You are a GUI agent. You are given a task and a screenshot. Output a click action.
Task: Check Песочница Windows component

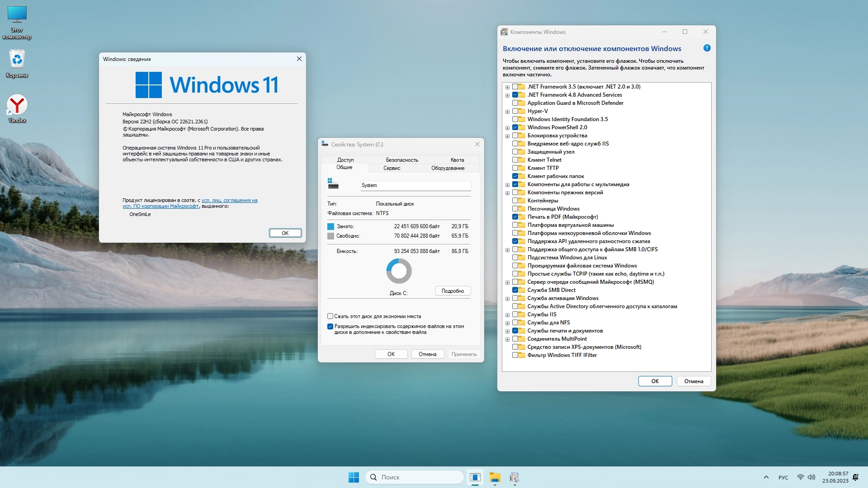pos(515,209)
